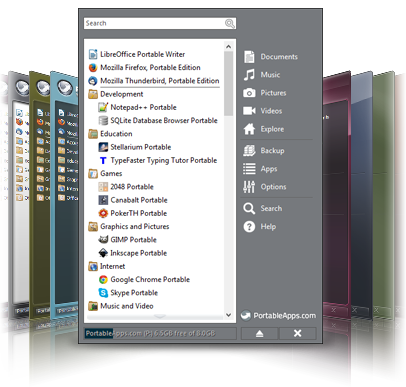Open Mozilla Thunderbird icon in list
Screen dimensions: 406x387
(x=93, y=81)
